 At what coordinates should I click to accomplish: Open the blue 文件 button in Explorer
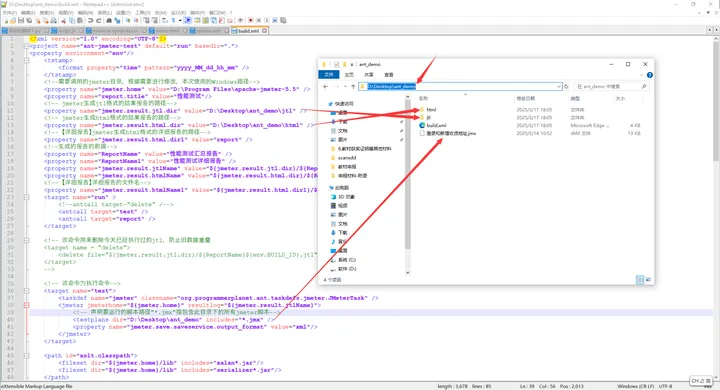329,75
